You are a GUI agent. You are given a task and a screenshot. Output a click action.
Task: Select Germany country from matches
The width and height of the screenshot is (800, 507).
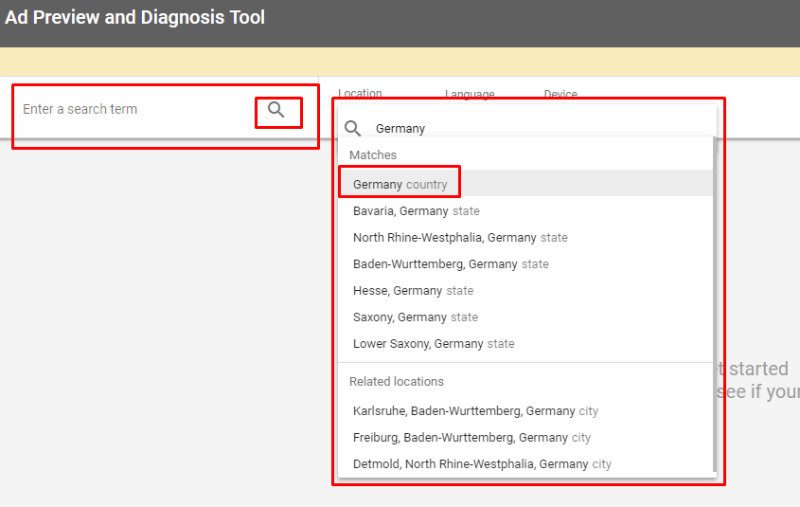[x=526, y=184]
